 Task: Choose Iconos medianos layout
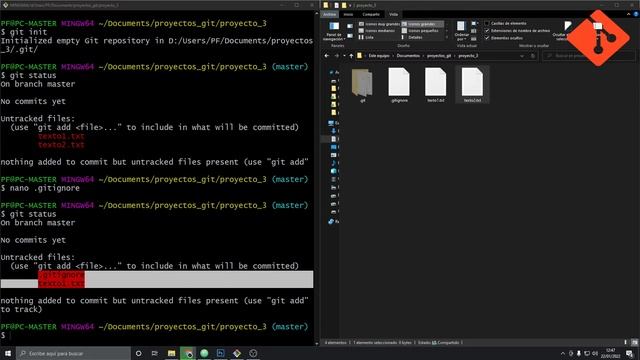coord(377,31)
